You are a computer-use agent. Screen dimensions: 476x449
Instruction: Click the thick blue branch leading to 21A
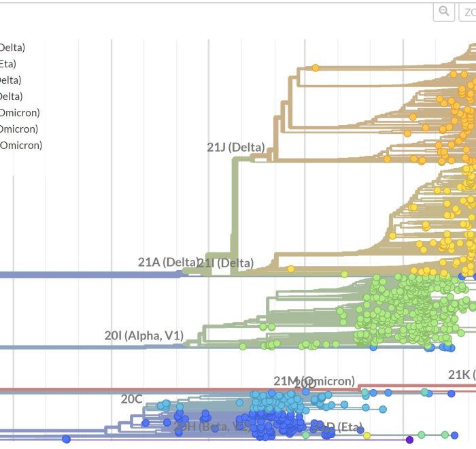(x=88, y=275)
